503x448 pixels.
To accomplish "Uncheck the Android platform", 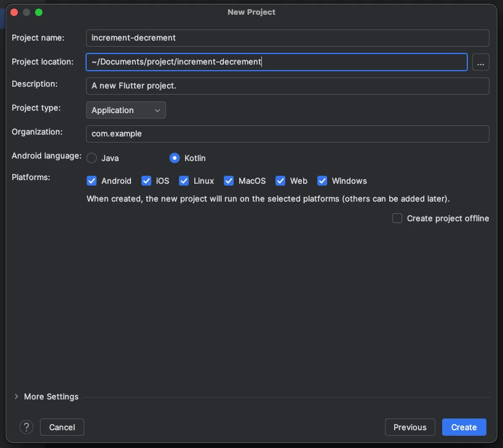I will coord(91,181).
